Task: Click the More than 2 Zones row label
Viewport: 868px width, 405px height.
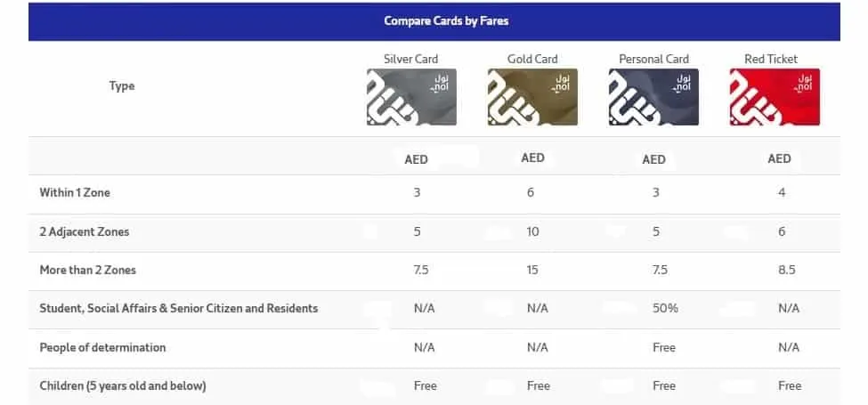Action: [x=87, y=270]
